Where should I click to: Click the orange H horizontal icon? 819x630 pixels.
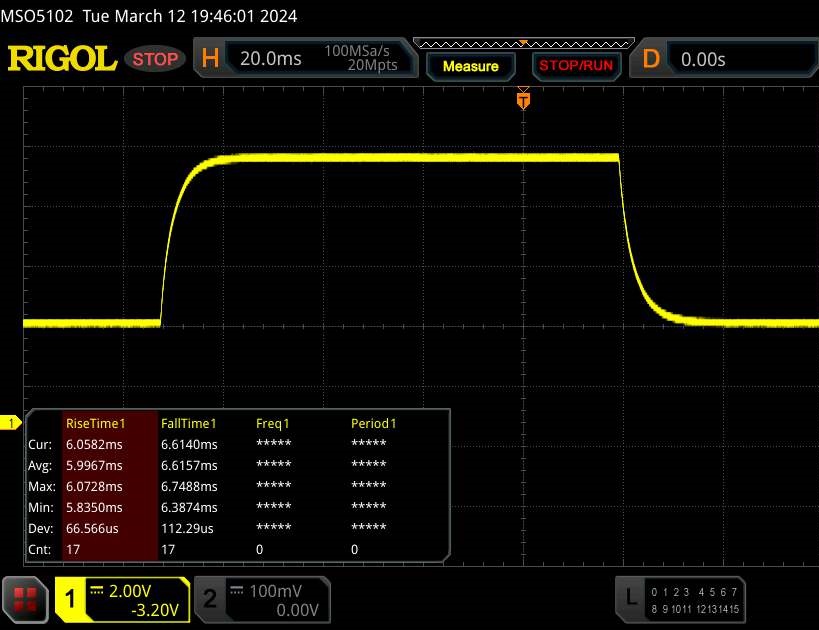click(210, 59)
